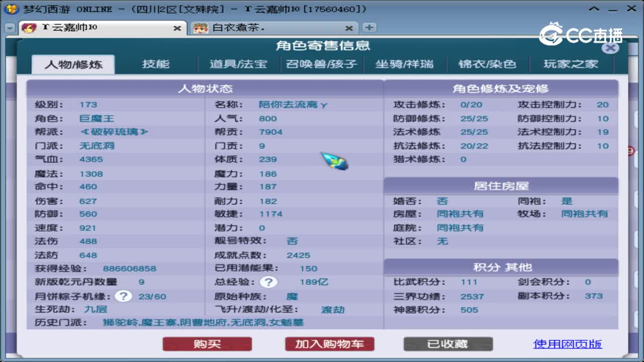Click the 抗法修炼 value 20/22
644x362 pixels.
tap(474, 146)
